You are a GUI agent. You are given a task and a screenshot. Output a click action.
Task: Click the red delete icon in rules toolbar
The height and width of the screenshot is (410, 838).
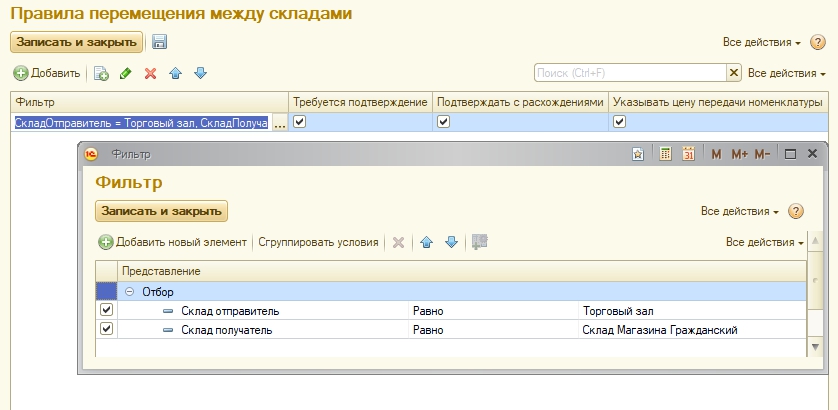click(x=151, y=73)
